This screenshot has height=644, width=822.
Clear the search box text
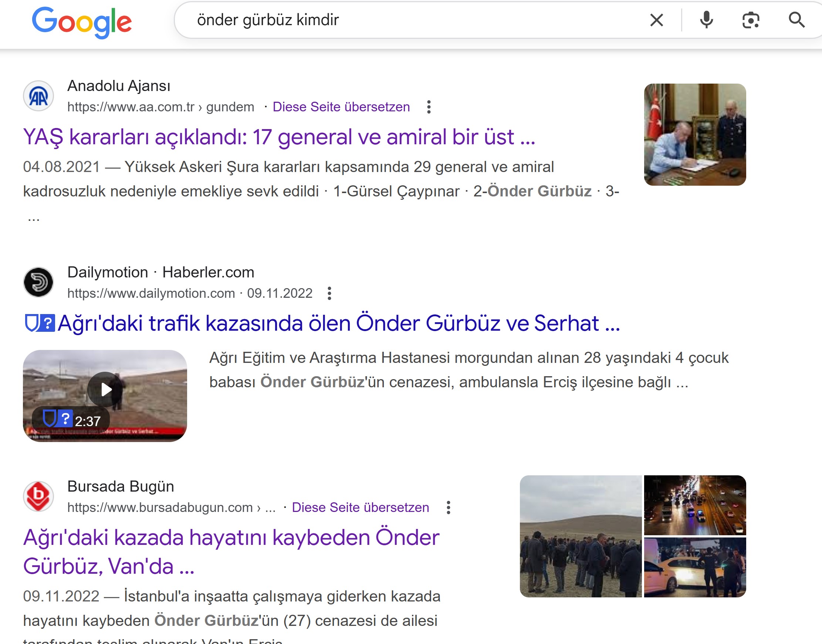(656, 20)
